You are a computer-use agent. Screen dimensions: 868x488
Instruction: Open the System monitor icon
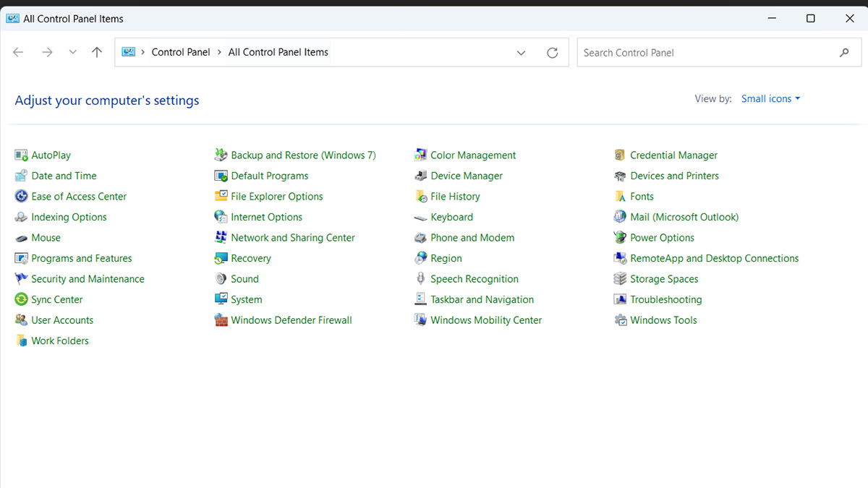click(x=221, y=299)
